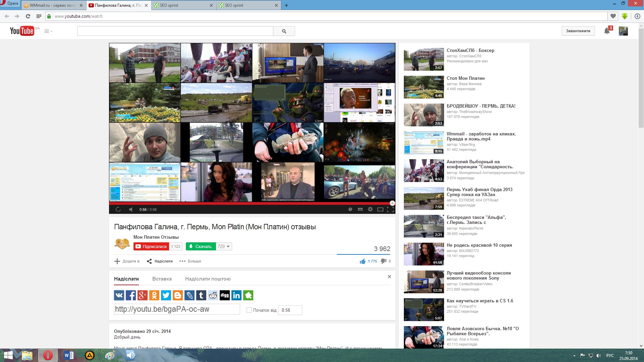Toggle theater mode in player
The height and width of the screenshot is (362, 644).
(380, 209)
